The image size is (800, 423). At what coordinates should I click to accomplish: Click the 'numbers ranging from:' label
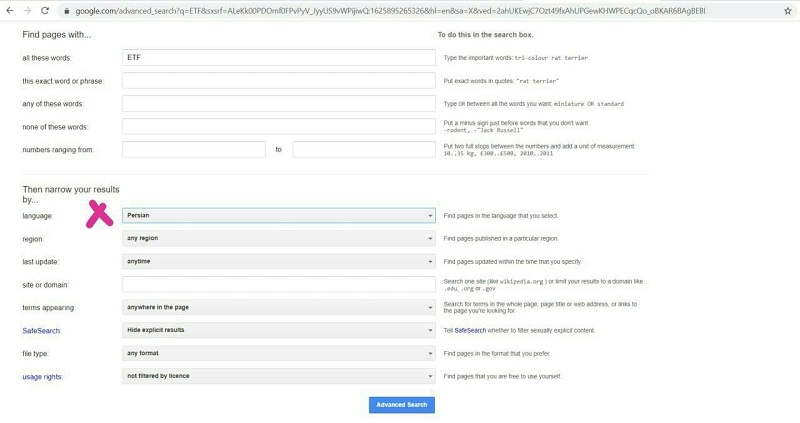[x=58, y=150]
